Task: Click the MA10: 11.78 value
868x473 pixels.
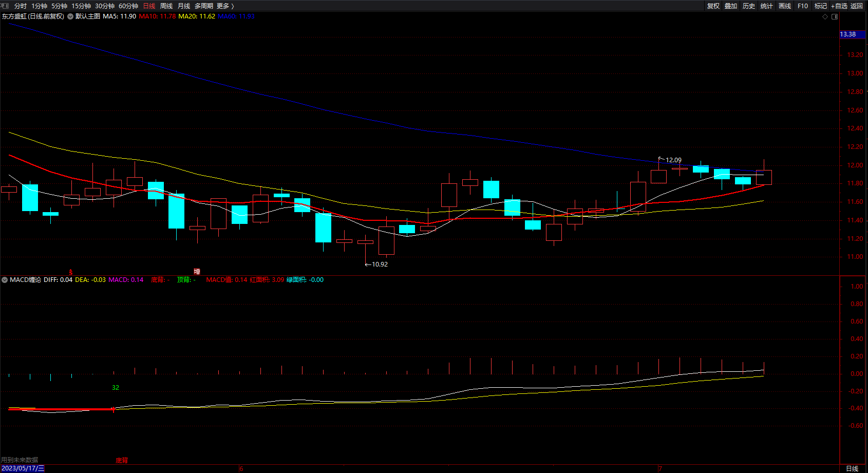Action: (x=157, y=16)
